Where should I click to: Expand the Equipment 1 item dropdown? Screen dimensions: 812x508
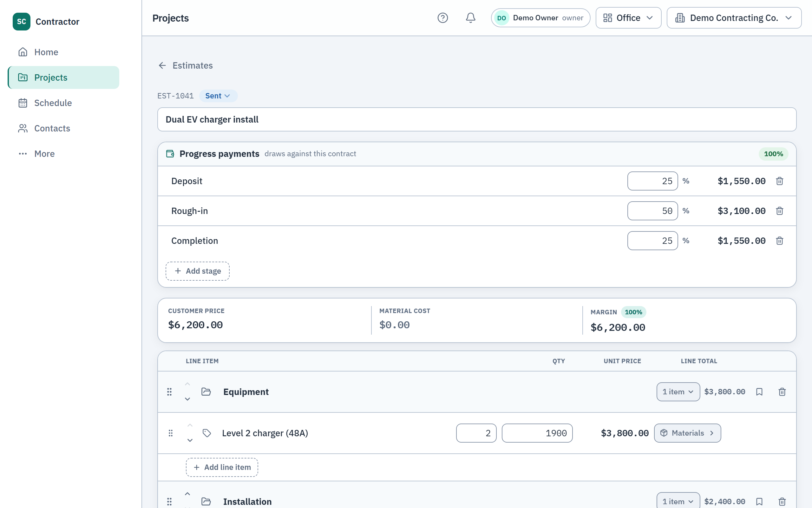[678, 392]
